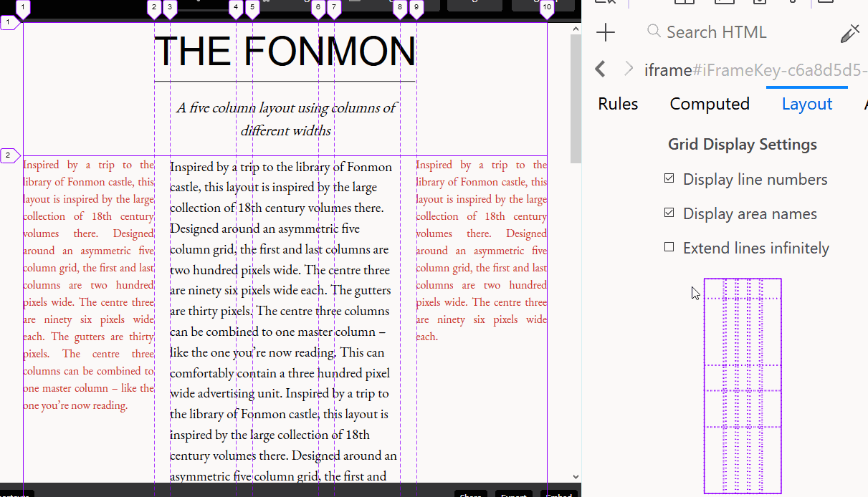Pick a color with the eyedropper icon
The width and height of the screenshot is (868, 497).
850,33
